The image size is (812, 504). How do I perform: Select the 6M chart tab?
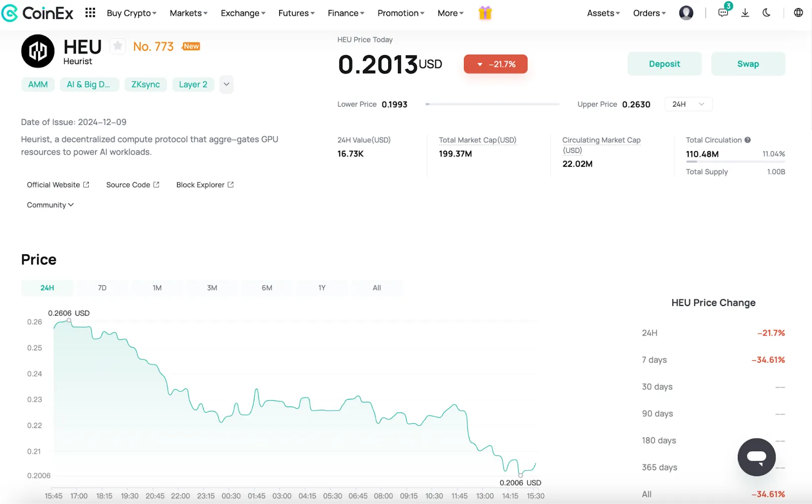click(x=267, y=288)
